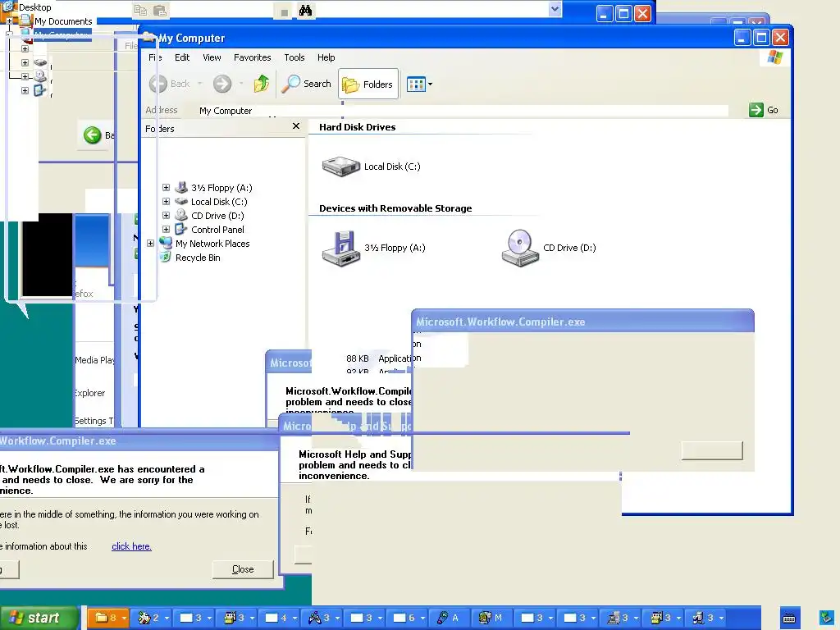Open the taskbar group labeled 4

pyautogui.click(x=281, y=618)
